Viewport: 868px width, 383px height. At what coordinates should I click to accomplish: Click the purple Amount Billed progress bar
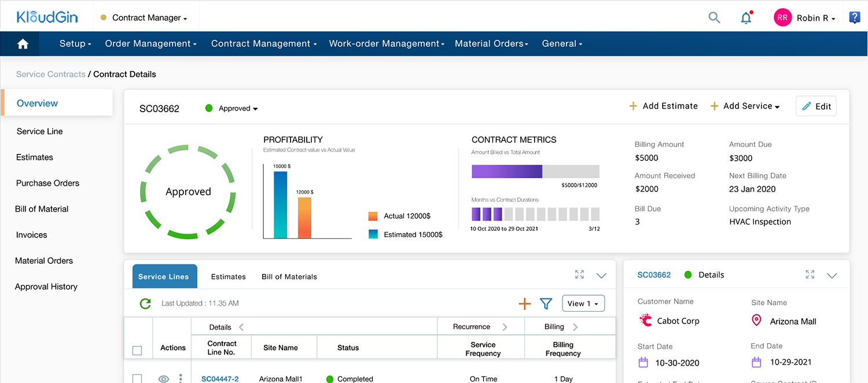tap(507, 171)
